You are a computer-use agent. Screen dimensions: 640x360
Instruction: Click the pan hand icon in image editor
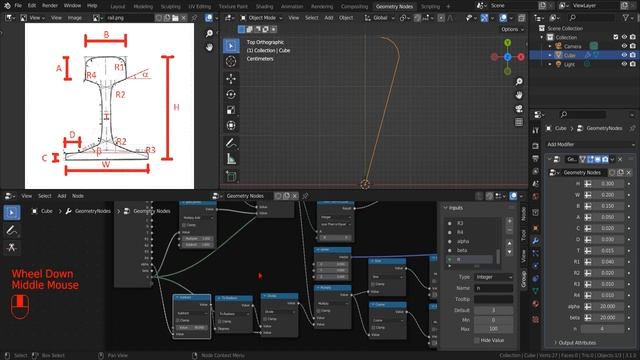pyautogui.click(x=209, y=47)
